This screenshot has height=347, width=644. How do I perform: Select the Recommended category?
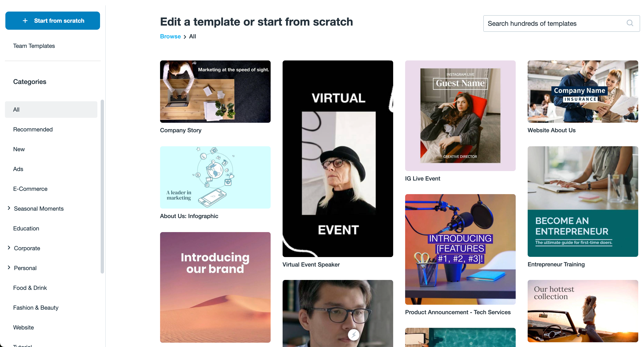click(x=33, y=129)
